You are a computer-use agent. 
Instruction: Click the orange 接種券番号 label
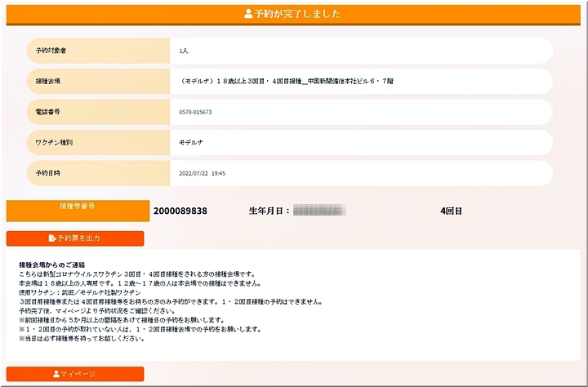point(78,207)
